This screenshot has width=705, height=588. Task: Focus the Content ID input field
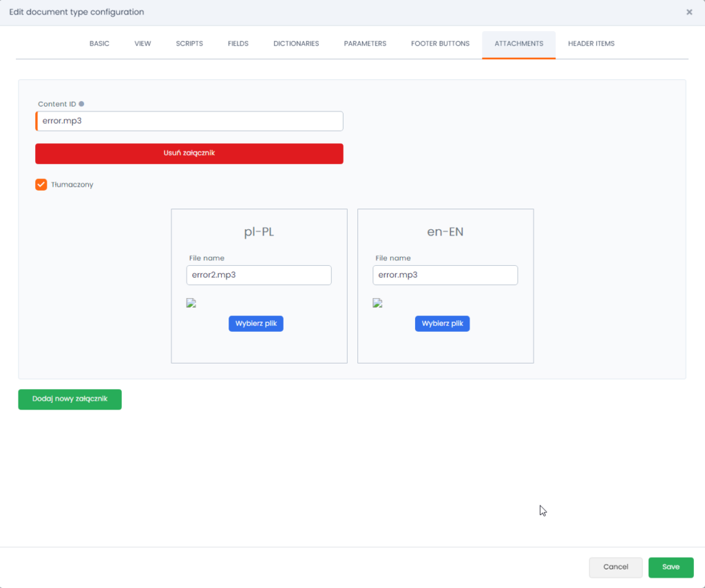pyautogui.click(x=189, y=121)
